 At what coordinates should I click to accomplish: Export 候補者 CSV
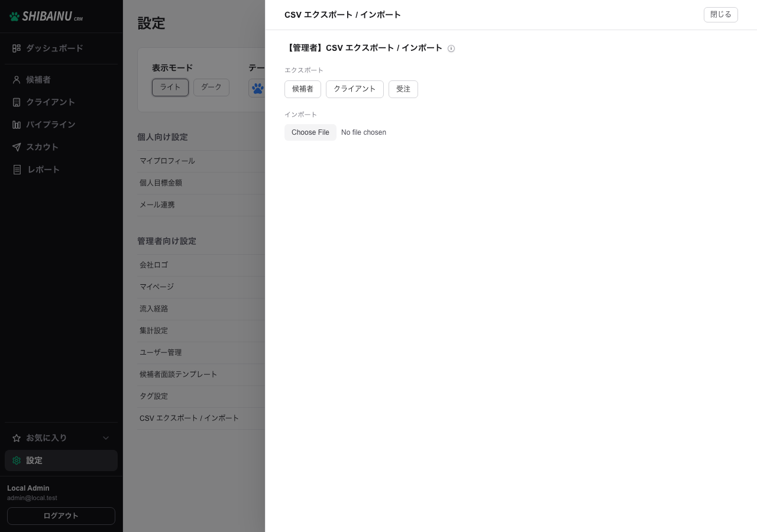pos(303,89)
